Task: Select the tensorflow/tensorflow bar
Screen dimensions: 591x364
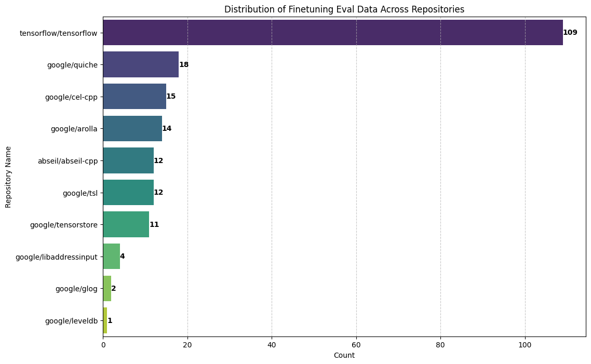Action: pyautogui.click(x=333, y=32)
